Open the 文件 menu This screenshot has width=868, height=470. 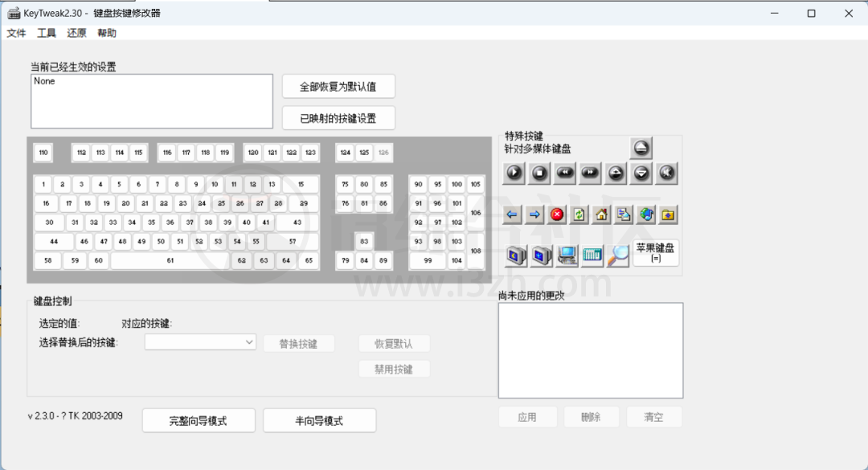tap(16, 33)
